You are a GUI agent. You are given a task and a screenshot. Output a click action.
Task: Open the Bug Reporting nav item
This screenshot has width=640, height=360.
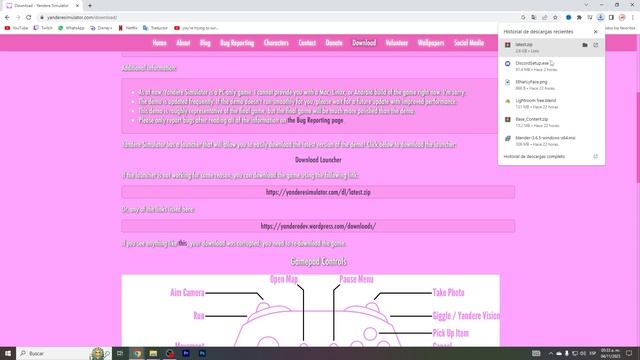click(237, 43)
